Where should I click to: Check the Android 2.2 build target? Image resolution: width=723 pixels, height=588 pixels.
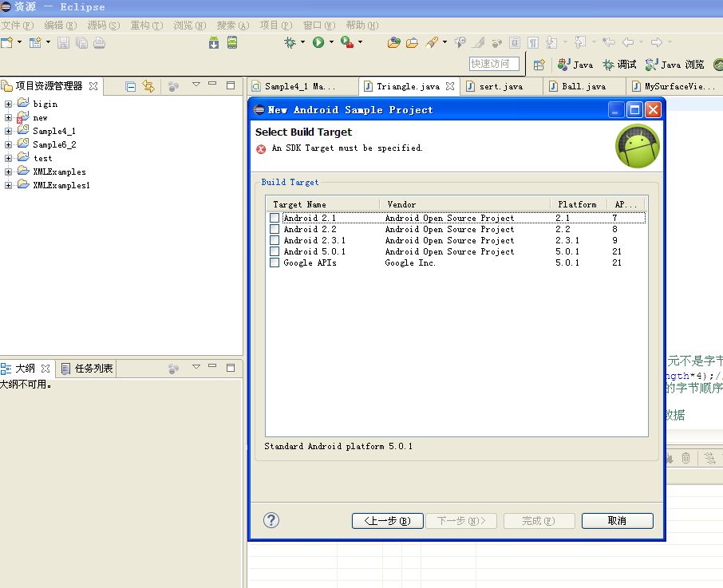pos(275,229)
